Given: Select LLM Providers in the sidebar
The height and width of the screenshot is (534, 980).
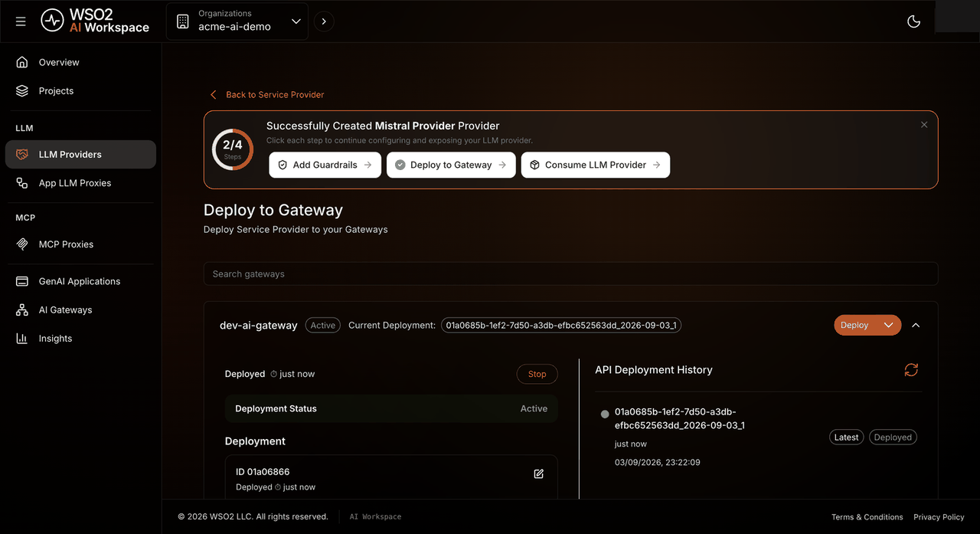Looking at the screenshot, I should [80, 154].
